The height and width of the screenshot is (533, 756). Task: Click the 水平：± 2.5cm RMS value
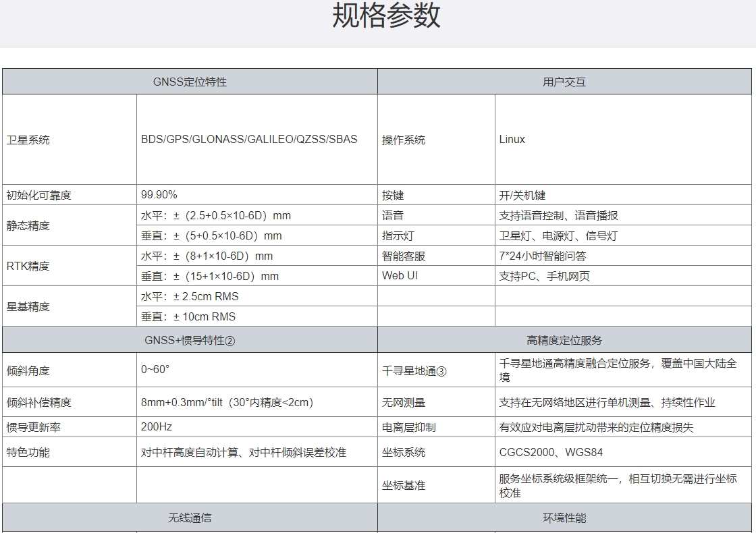pos(190,296)
